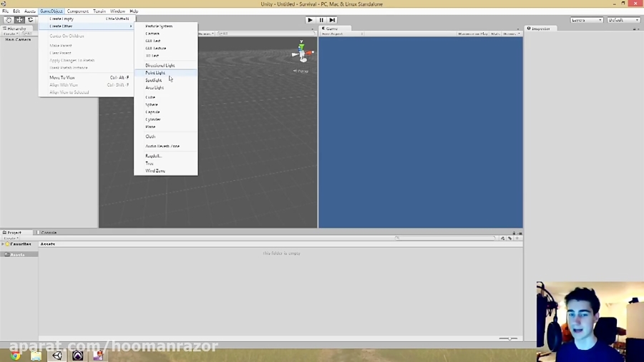The image size is (644, 362).
Task: Adjust the Project icon size slider
Action: click(508, 338)
